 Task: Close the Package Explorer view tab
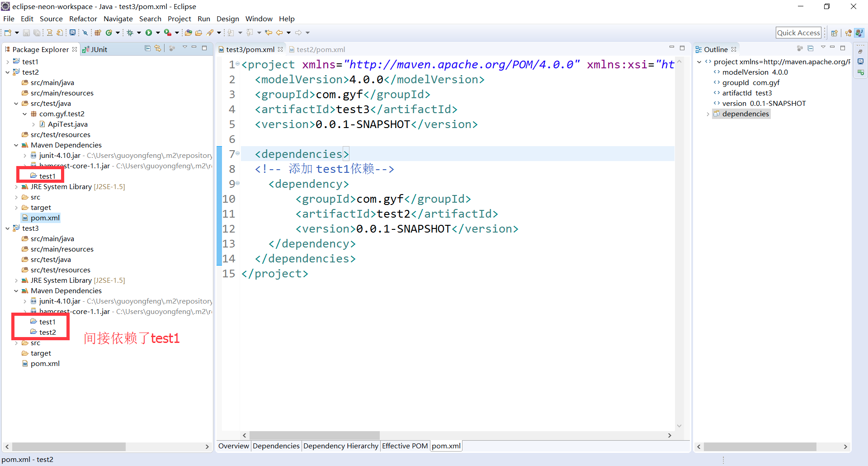click(x=75, y=49)
